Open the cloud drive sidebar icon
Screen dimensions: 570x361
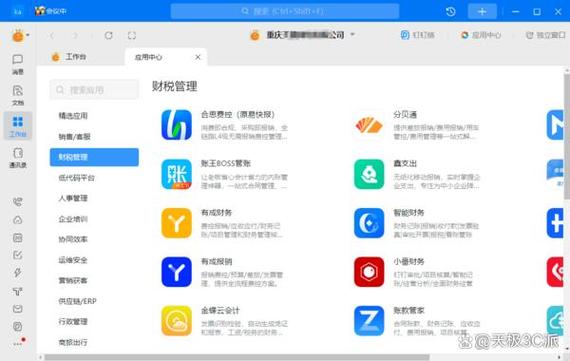17,220
